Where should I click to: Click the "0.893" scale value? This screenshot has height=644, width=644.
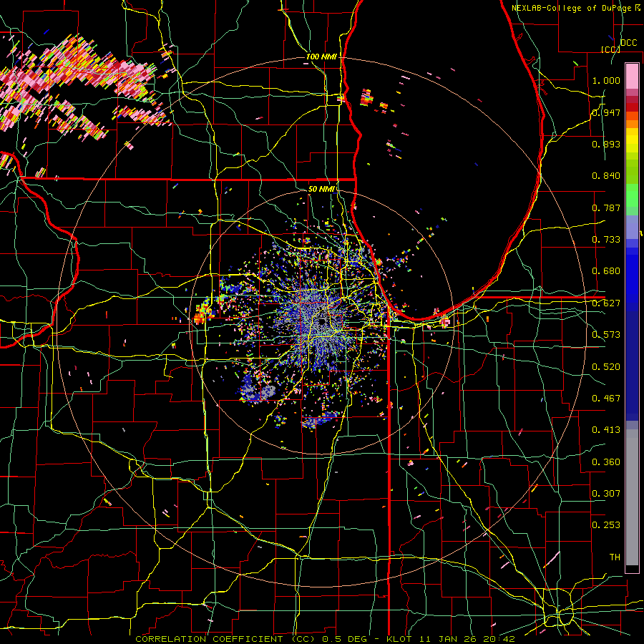coord(606,144)
